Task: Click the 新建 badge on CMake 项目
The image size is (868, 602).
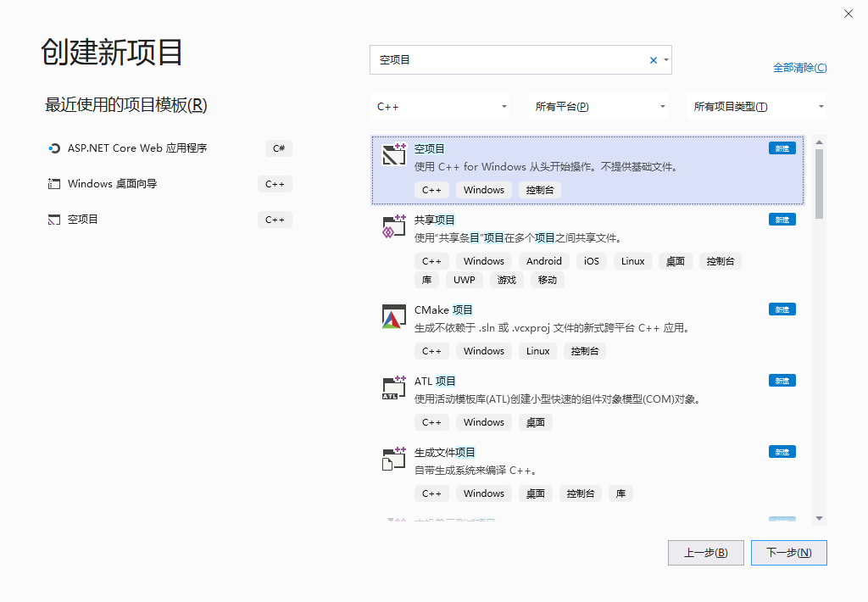Action: [782, 309]
